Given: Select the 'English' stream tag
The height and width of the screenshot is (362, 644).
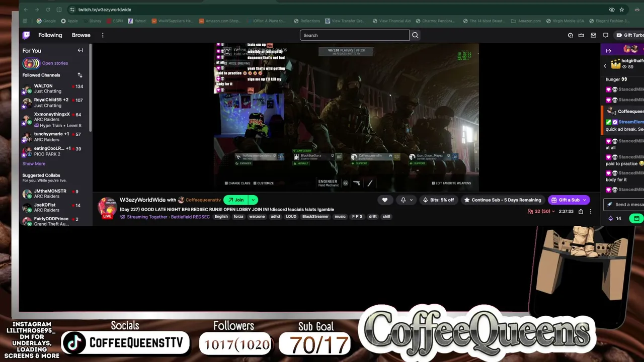Looking at the screenshot, I should [221, 217].
